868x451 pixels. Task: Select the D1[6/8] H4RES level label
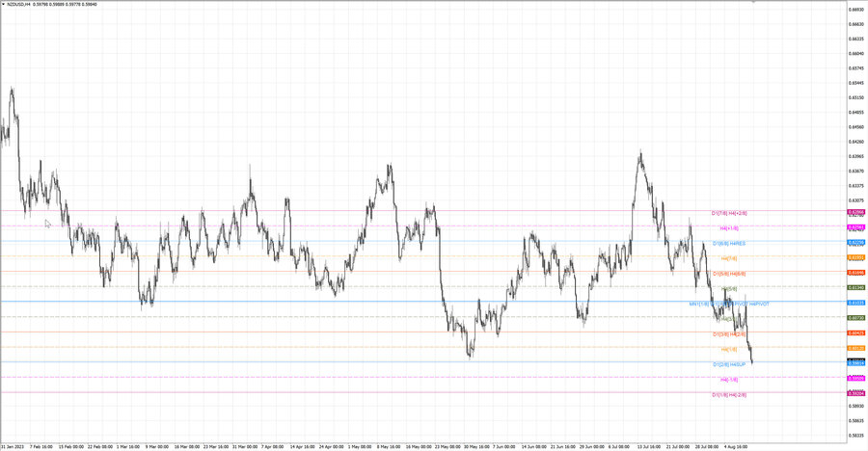point(729,244)
